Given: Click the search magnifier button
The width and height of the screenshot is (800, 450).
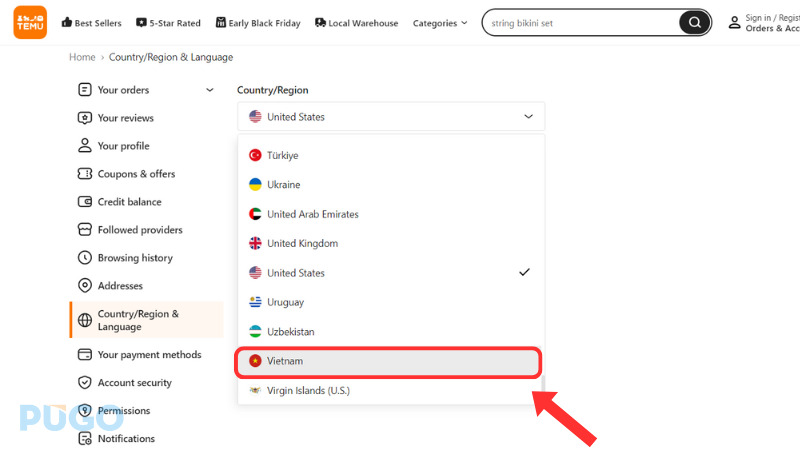Looking at the screenshot, I should pyautogui.click(x=692, y=23).
